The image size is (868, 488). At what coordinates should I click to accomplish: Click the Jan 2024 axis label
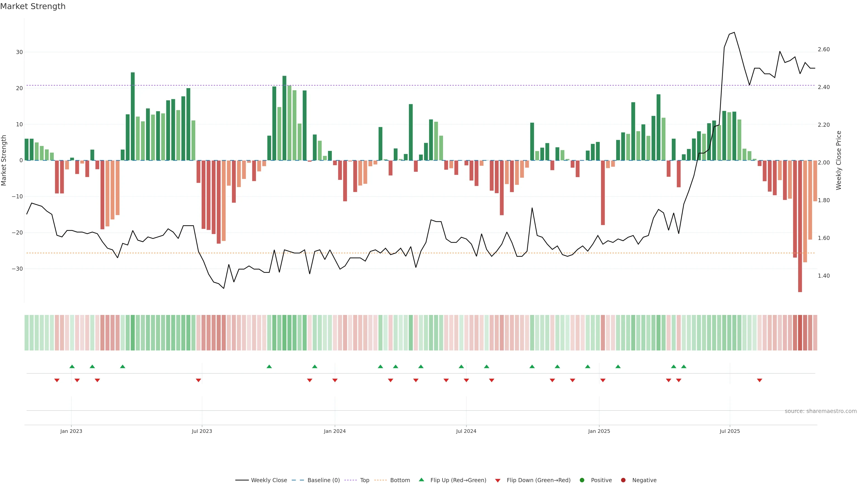click(x=335, y=431)
